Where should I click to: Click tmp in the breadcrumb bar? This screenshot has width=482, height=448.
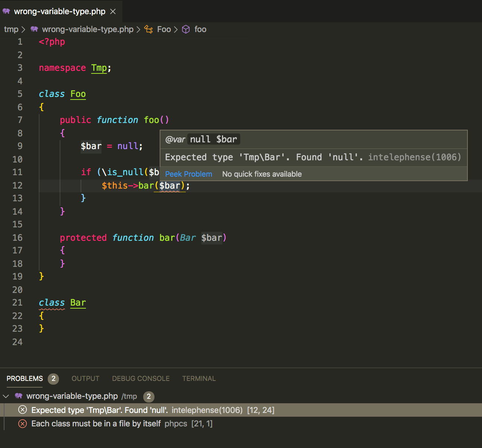[11, 29]
